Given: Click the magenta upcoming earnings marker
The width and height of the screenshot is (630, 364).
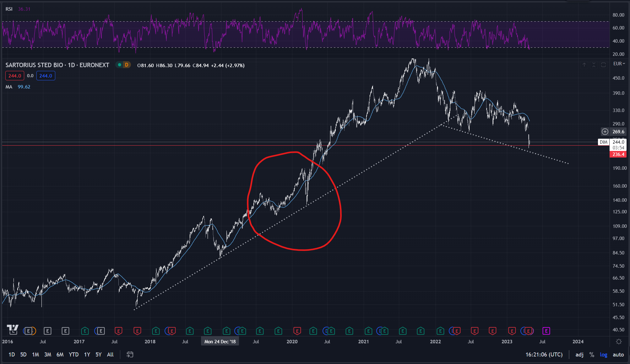Looking at the screenshot, I should click(546, 331).
